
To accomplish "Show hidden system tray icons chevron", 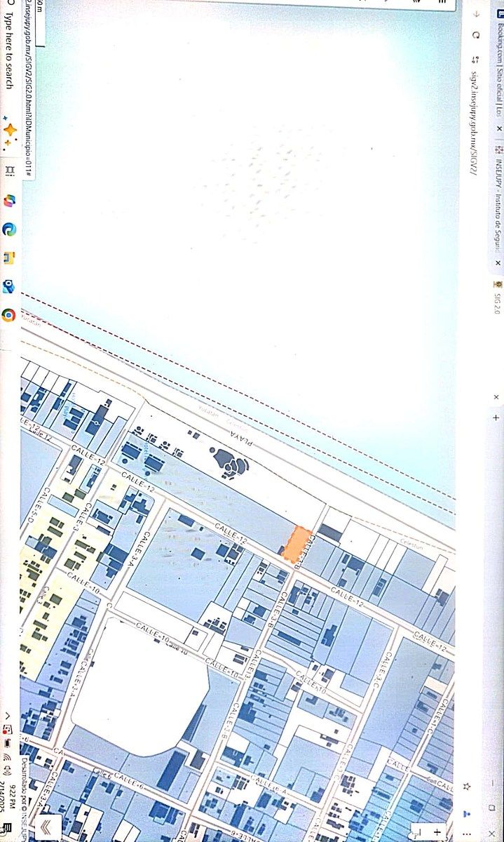I will (7, 714).
